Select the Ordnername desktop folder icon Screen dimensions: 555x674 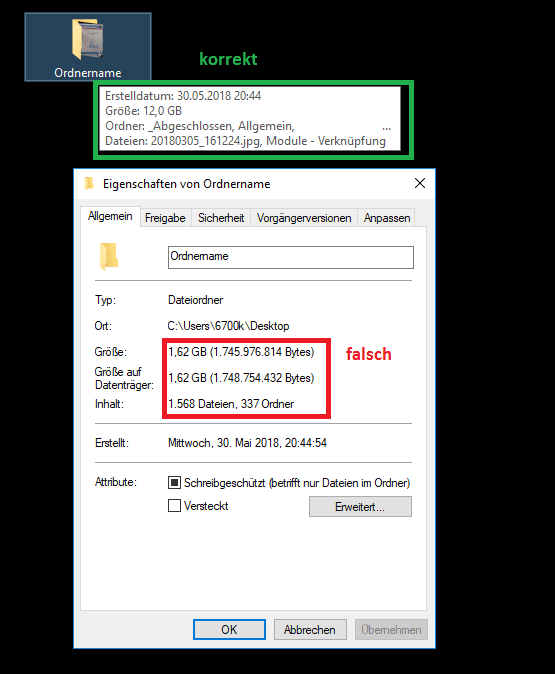(x=88, y=46)
